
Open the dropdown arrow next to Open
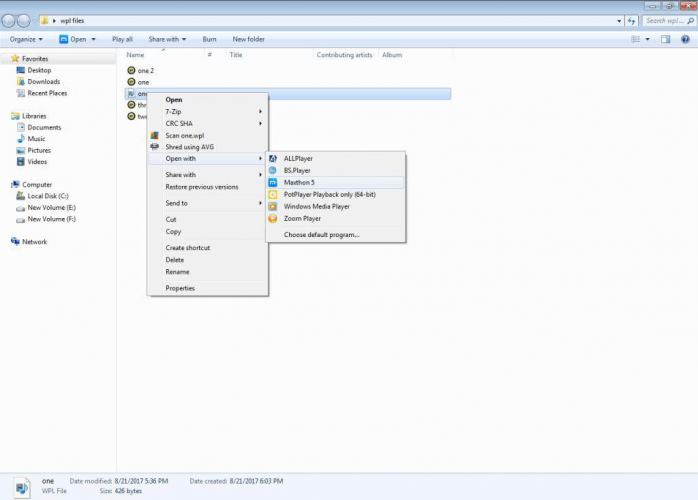point(93,39)
